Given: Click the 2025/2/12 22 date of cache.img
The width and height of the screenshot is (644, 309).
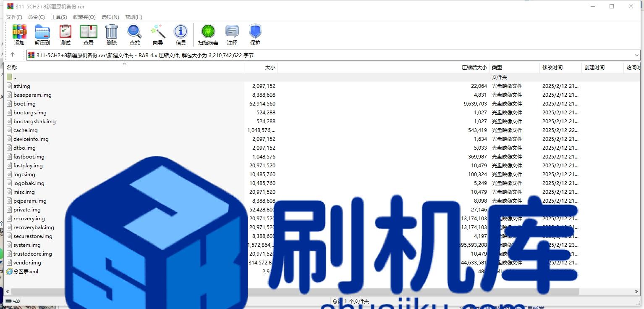Looking at the screenshot, I should 560,130.
